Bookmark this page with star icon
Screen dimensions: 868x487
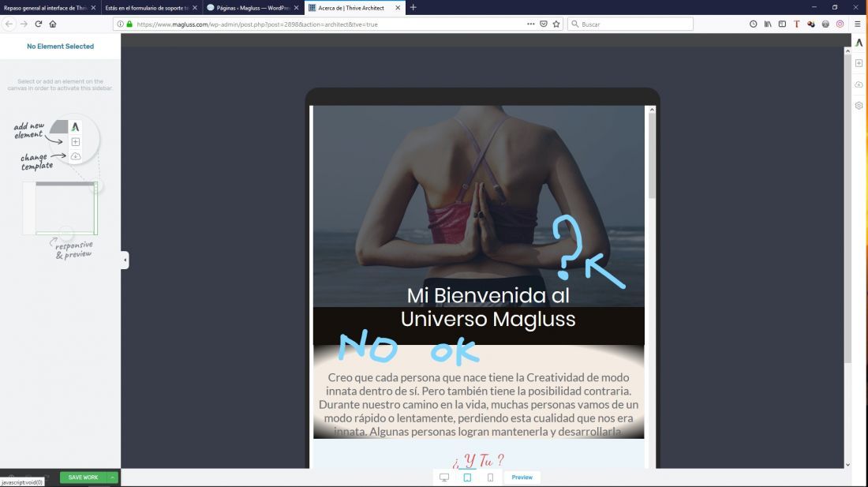click(556, 24)
